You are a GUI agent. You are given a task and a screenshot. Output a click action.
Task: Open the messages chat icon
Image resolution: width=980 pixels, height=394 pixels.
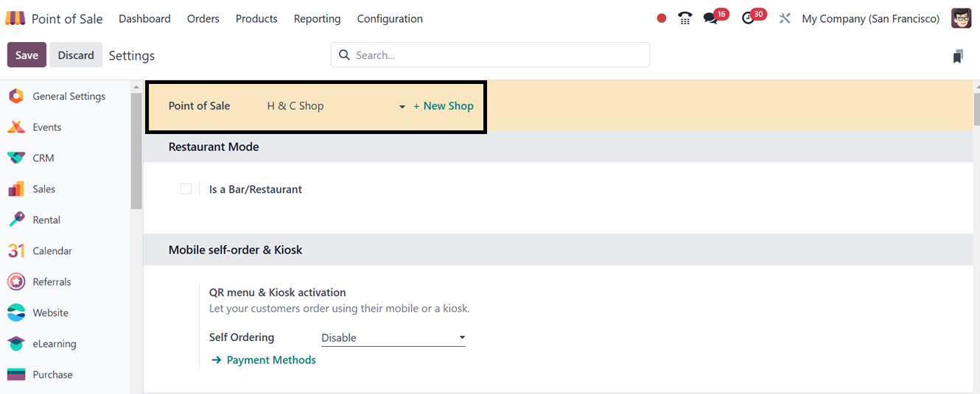[711, 18]
